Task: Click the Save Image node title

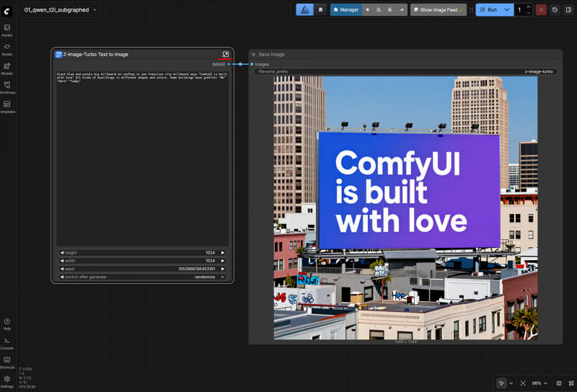Action: coord(271,55)
